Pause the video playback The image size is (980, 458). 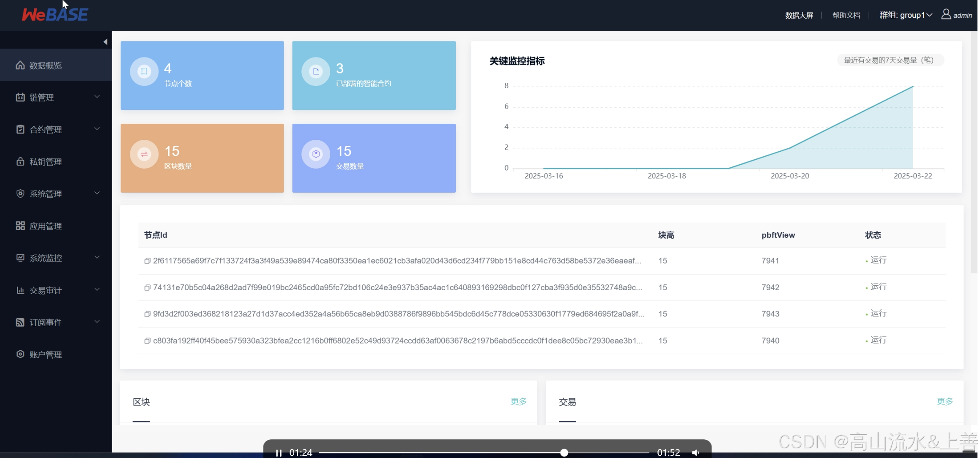279,453
